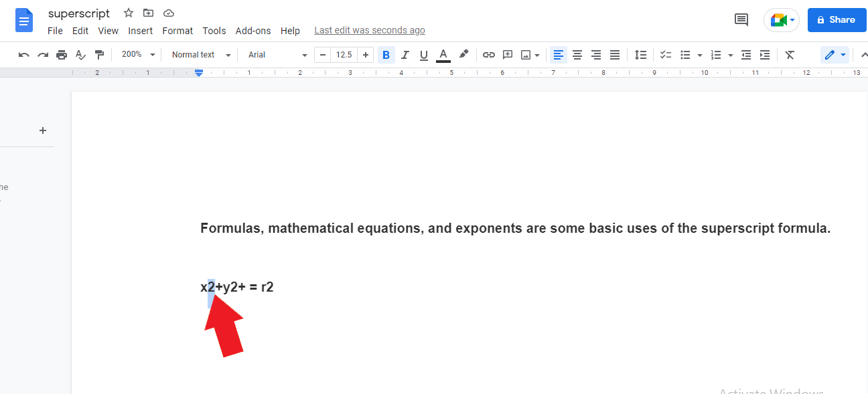
Task: Open 'Last edit was seconds ago' link
Action: coord(370,30)
